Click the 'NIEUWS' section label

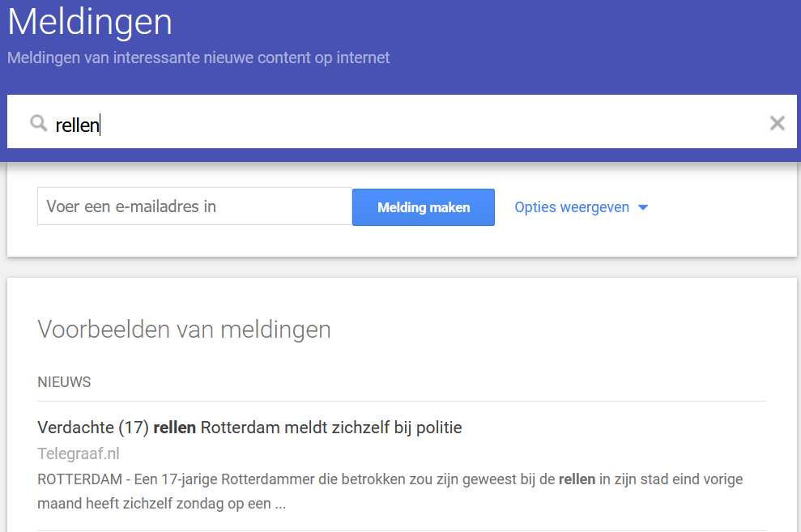(64, 382)
